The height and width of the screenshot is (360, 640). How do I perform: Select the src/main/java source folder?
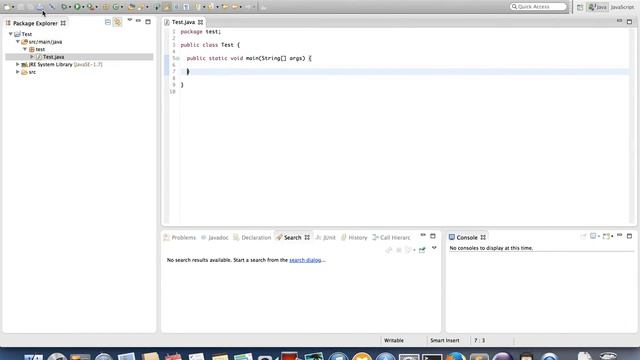point(42,42)
